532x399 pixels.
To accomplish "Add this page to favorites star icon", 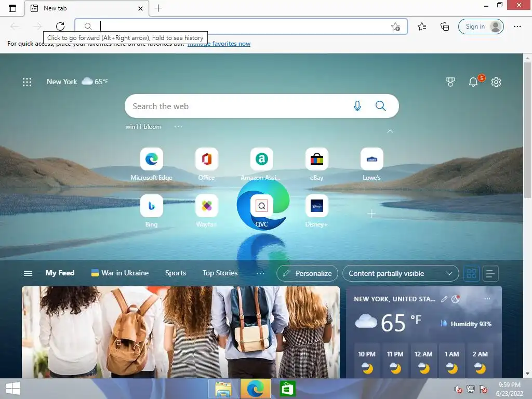I will pyautogui.click(x=395, y=26).
